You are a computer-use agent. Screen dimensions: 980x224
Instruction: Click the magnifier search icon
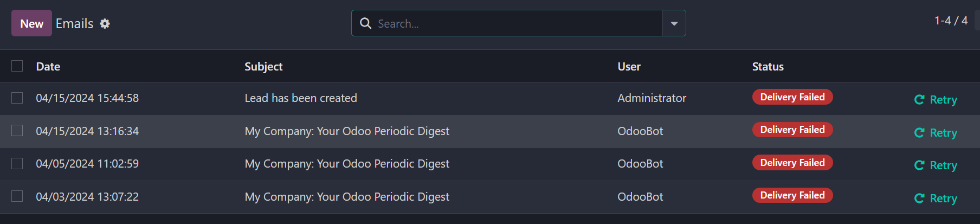pos(366,23)
